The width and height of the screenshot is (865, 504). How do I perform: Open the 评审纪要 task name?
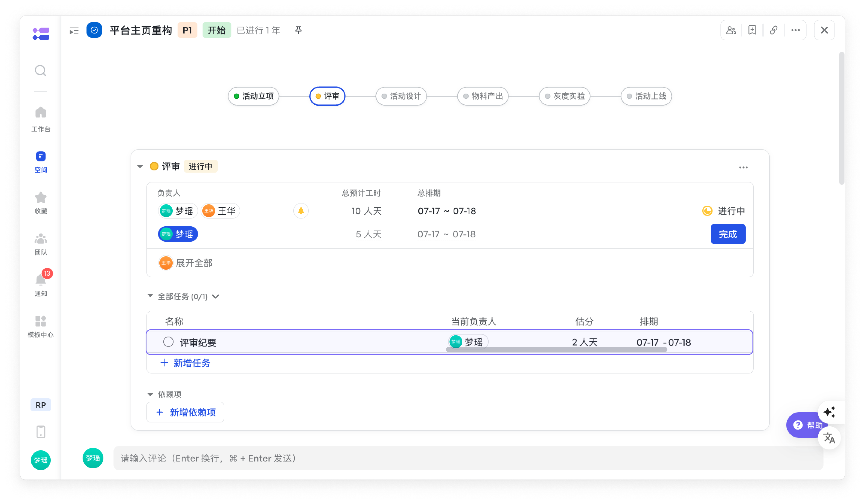(198, 342)
